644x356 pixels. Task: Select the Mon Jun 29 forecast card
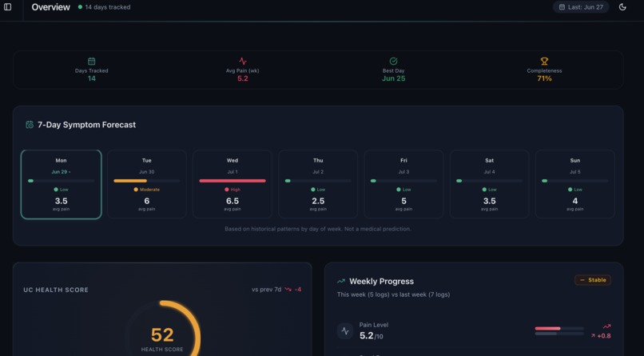tap(62, 184)
